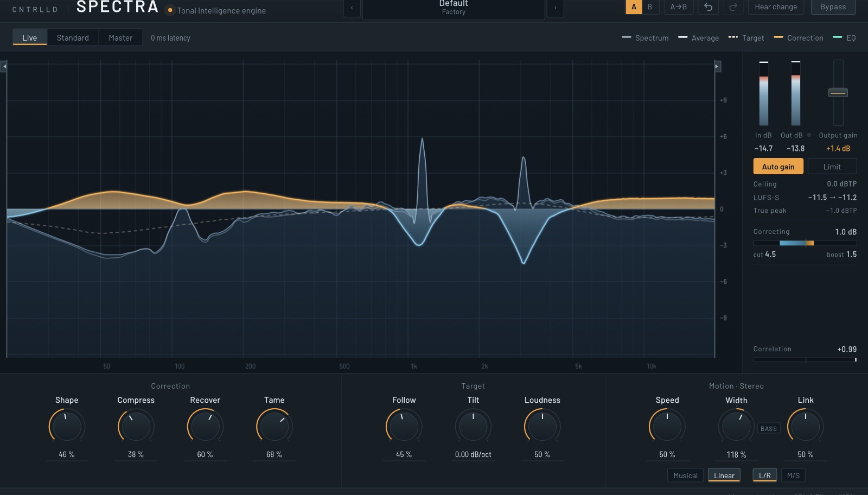Viewport: 868px width, 495px height.
Task: Click the Tame knob
Action: click(275, 426)
